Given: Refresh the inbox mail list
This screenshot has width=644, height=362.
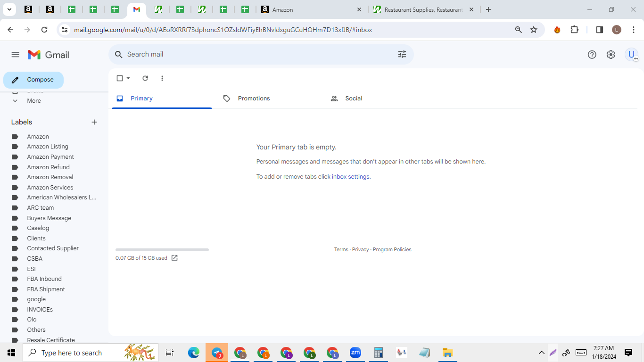Looking at the screenshot, I should coord(145,78).
